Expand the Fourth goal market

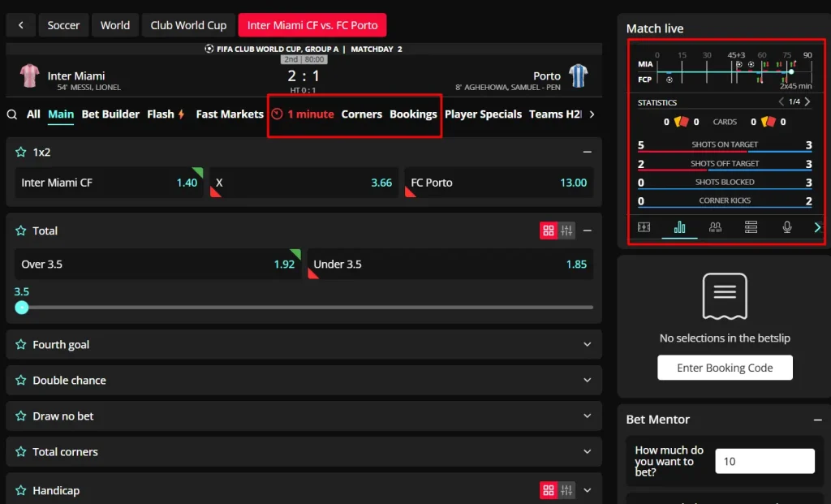pyautogui.click(x=588, y=344)
